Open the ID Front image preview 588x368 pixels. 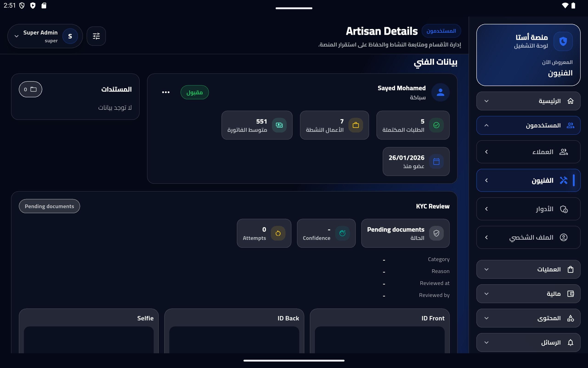379,340
